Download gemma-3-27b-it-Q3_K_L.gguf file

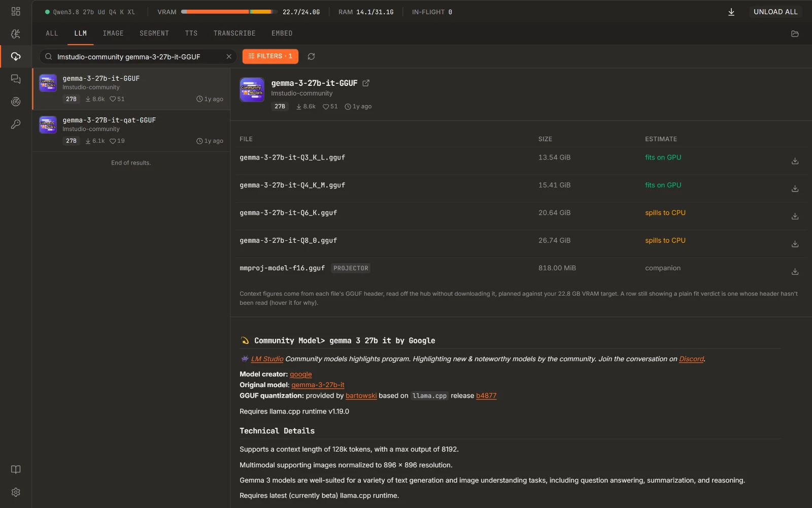coord(795,161)
